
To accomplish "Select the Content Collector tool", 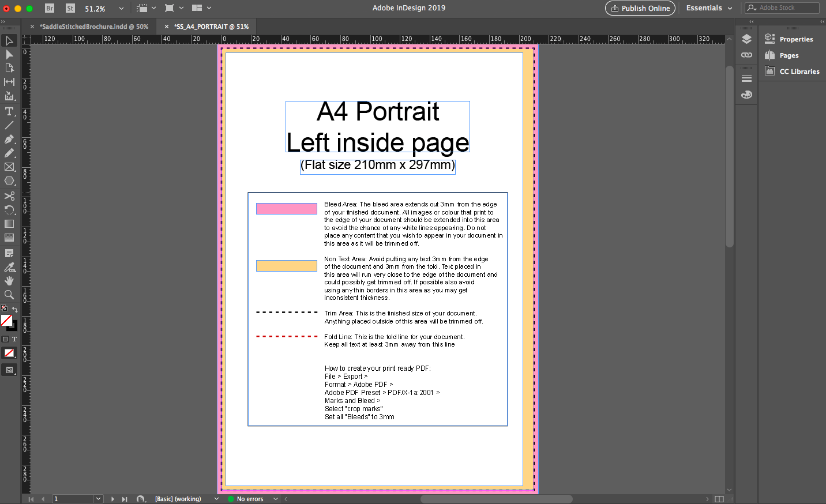I will coord(9,96).
